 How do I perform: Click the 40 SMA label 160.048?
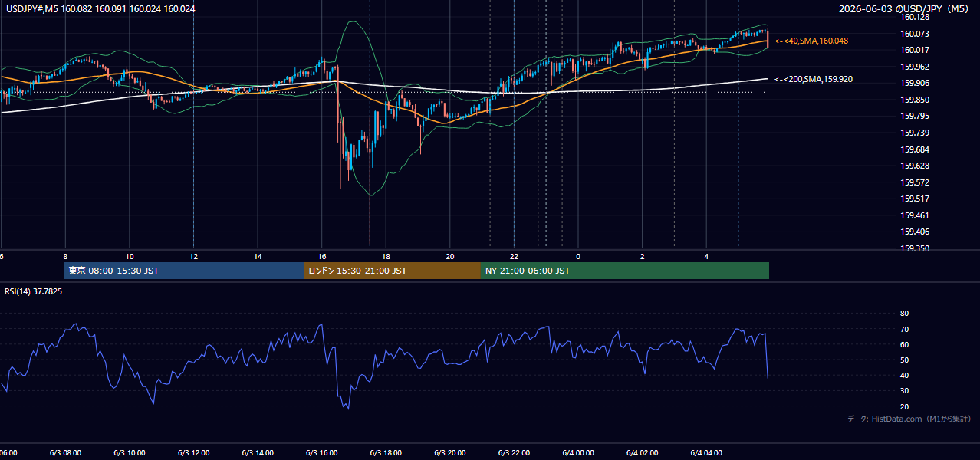click(811, 41)
